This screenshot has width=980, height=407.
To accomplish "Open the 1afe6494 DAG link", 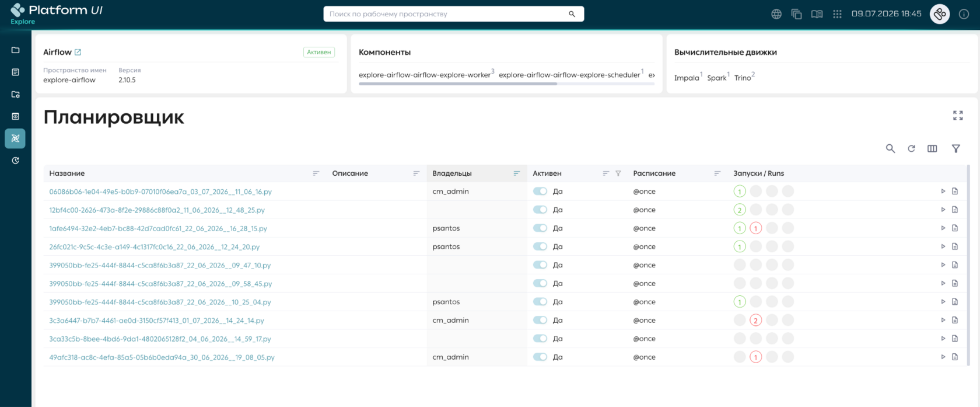I will pos(158,228).
